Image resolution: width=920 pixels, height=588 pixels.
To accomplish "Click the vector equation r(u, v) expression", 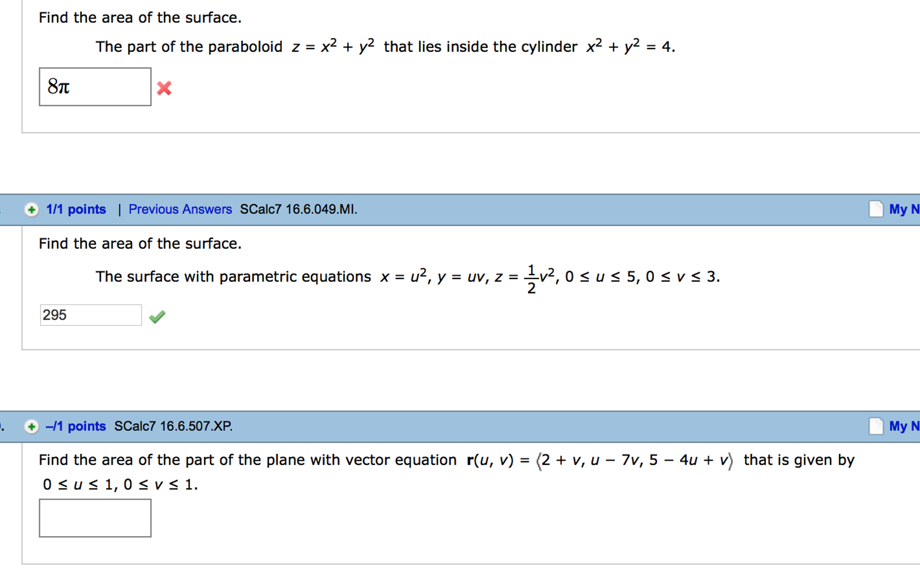I will [599, 460].
